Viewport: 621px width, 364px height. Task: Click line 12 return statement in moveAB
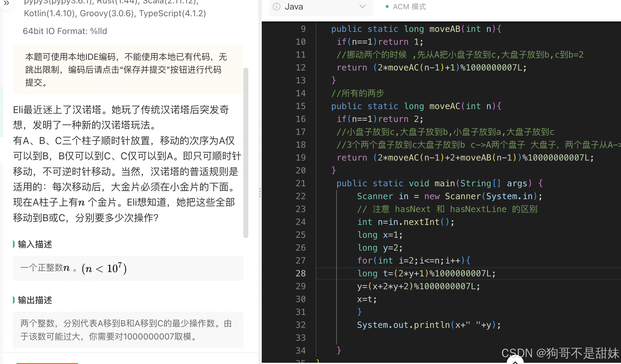pos(432,67)
